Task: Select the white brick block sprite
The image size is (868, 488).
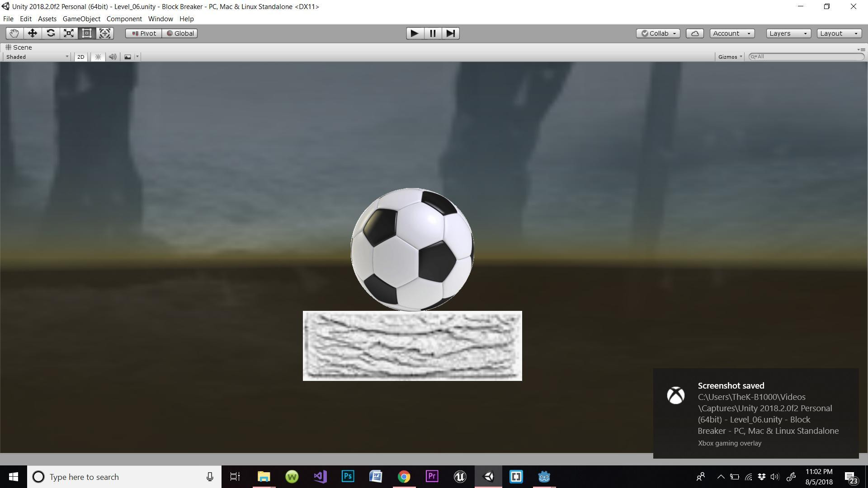Action: pyautogui.click(x=412, y=346)
